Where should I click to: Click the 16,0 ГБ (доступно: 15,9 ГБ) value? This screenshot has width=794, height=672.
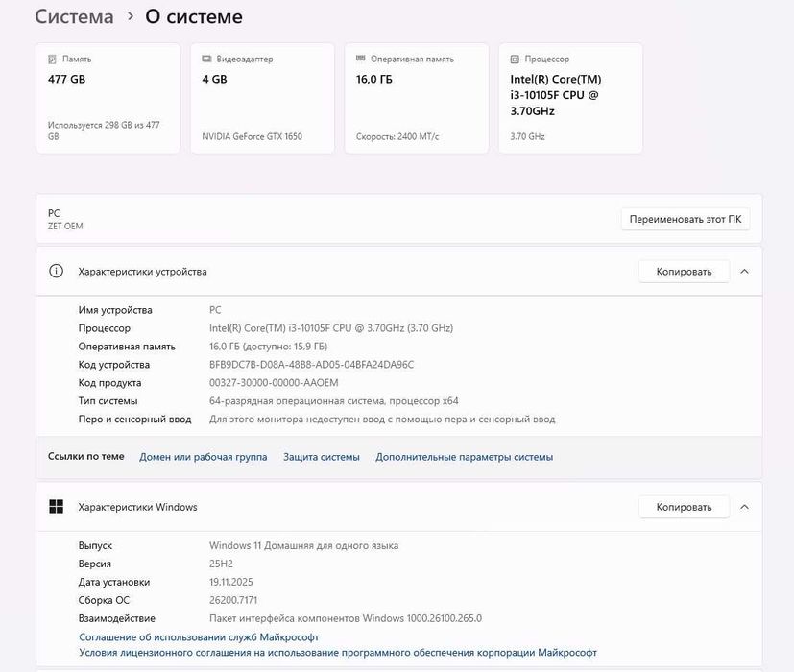269,347
